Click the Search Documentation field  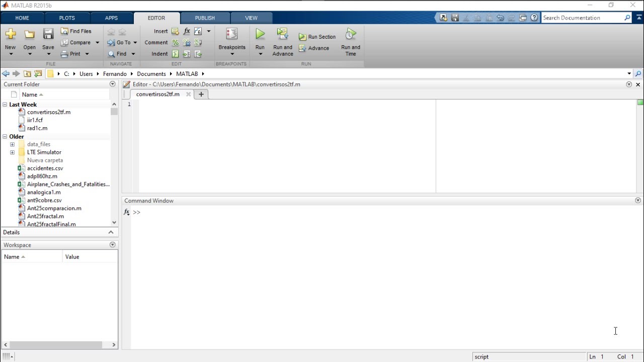pyautogui.click(x=582, y=18)
